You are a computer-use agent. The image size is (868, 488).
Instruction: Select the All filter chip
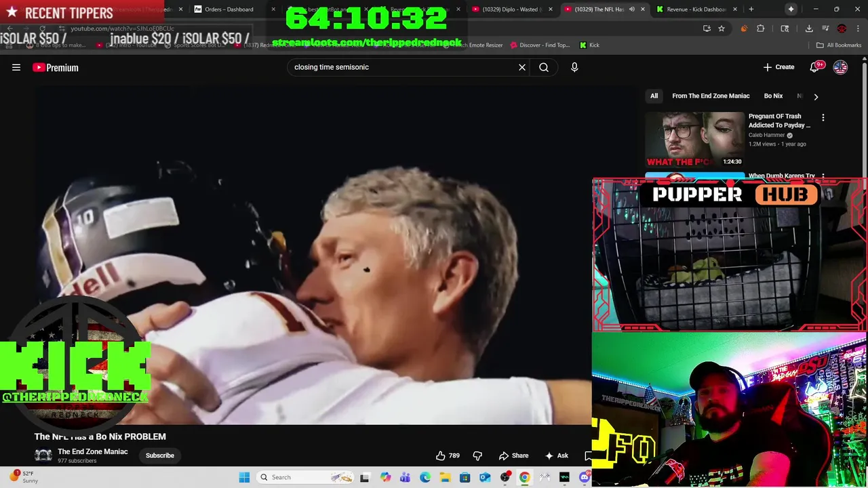pyautogui.click(x=654, y=96)
